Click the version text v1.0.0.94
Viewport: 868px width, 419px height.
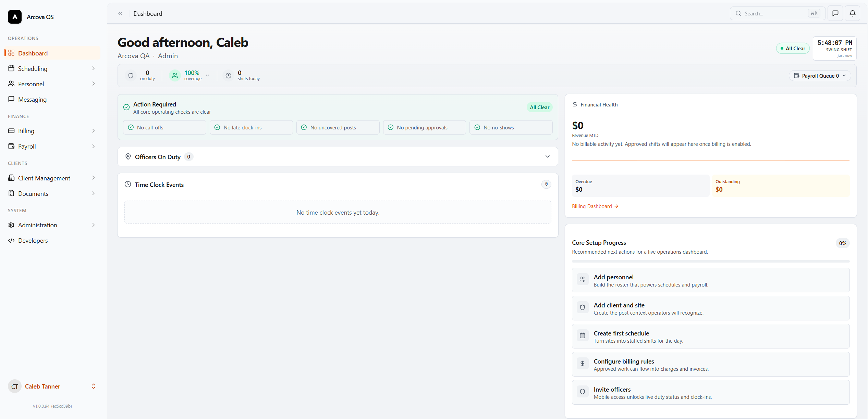click(52, 406)
